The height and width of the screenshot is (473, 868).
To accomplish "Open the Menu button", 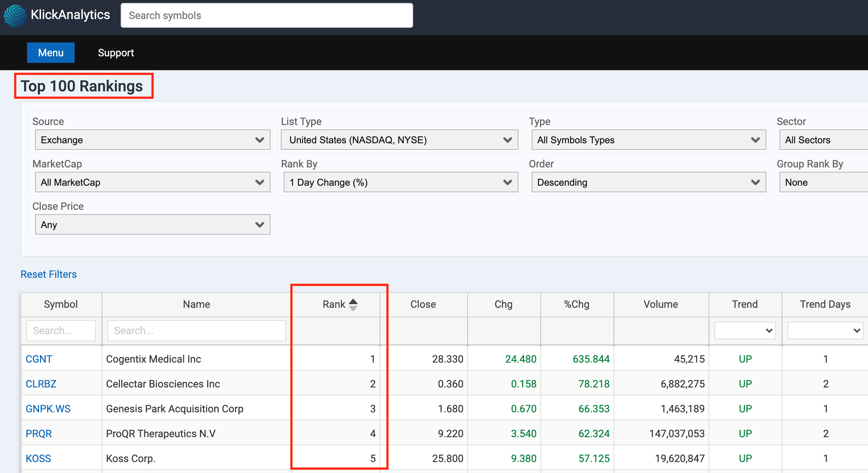I will click(x=51, y=53).
